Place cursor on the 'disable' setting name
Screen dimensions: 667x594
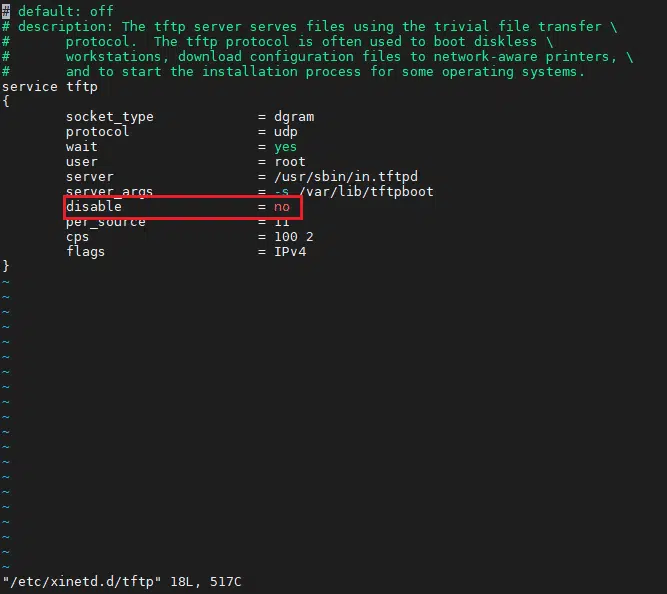(93, 207)
